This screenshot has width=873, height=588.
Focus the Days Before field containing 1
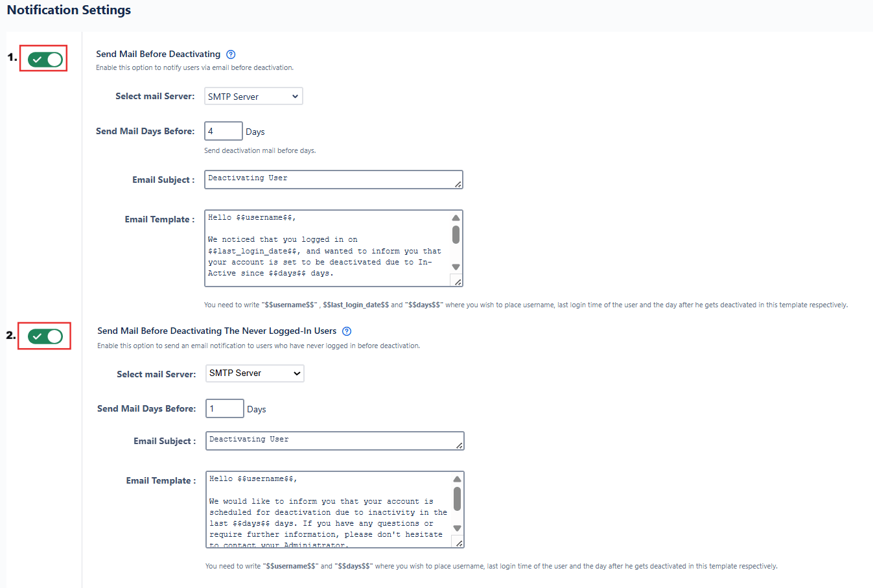point(224,408)
